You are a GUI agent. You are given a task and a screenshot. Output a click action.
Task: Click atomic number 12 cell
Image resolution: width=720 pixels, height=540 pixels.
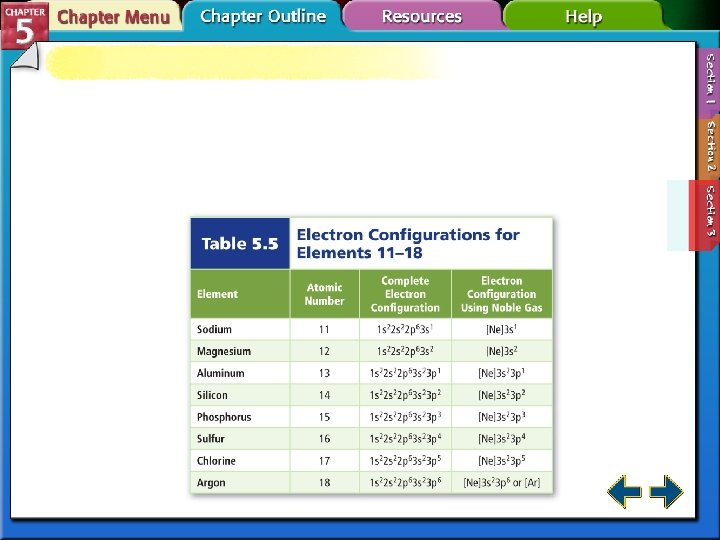(x=324, y=351)
